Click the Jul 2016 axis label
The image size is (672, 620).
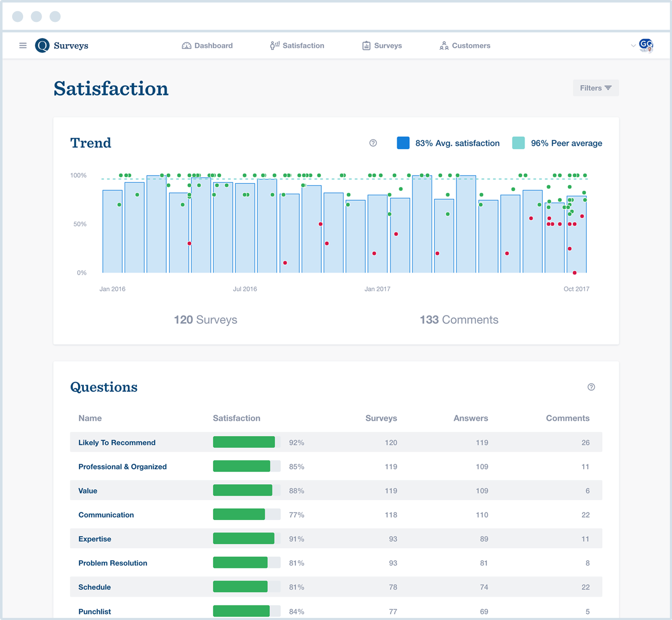pos(245,289)
